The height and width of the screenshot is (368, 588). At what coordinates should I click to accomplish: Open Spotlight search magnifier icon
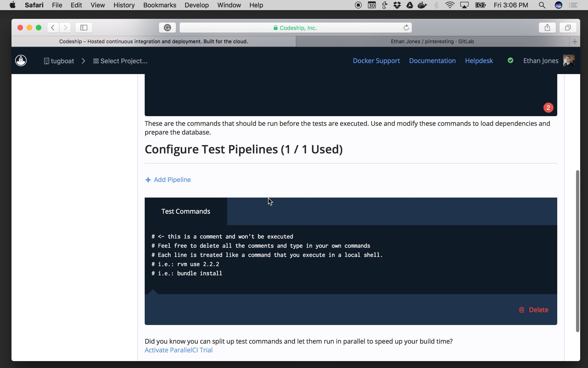542,5
